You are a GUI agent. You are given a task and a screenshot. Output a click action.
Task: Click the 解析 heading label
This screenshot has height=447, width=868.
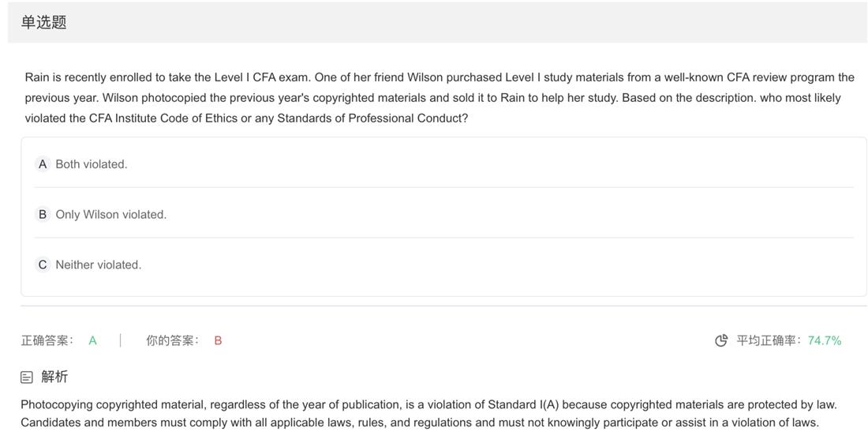coord(55,377)
